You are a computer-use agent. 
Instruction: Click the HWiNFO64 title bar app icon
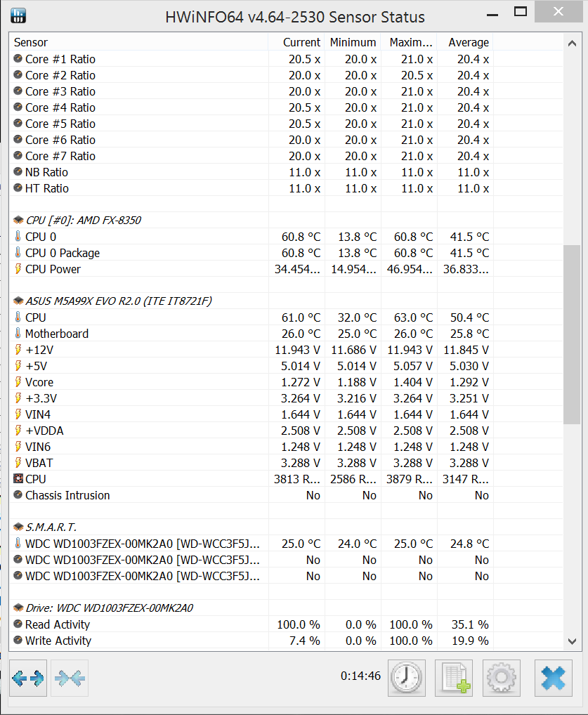[x=19, y=15]
